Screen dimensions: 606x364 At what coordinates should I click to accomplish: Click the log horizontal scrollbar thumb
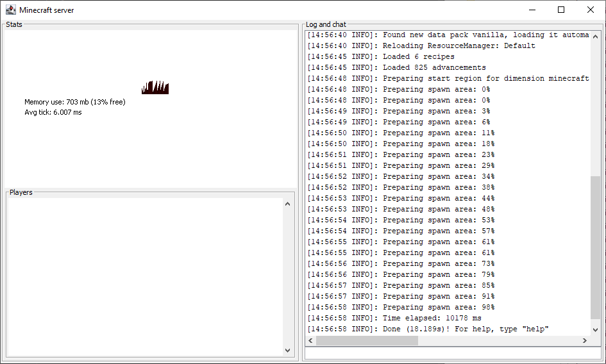point(367,340)
